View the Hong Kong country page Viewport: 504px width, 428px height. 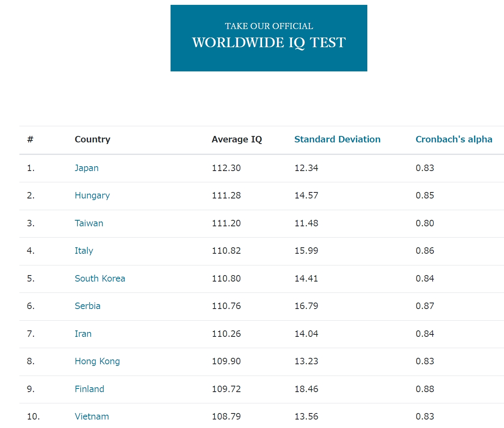[97, 361]
